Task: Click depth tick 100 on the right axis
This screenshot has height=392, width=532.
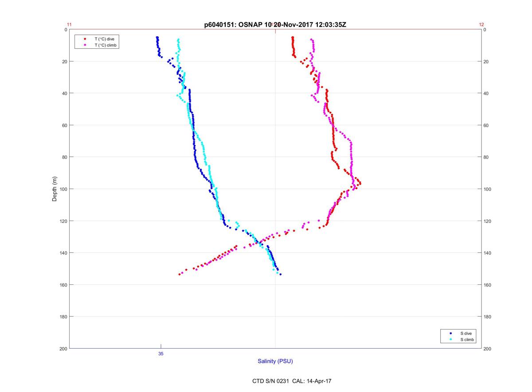Action: 487,189
